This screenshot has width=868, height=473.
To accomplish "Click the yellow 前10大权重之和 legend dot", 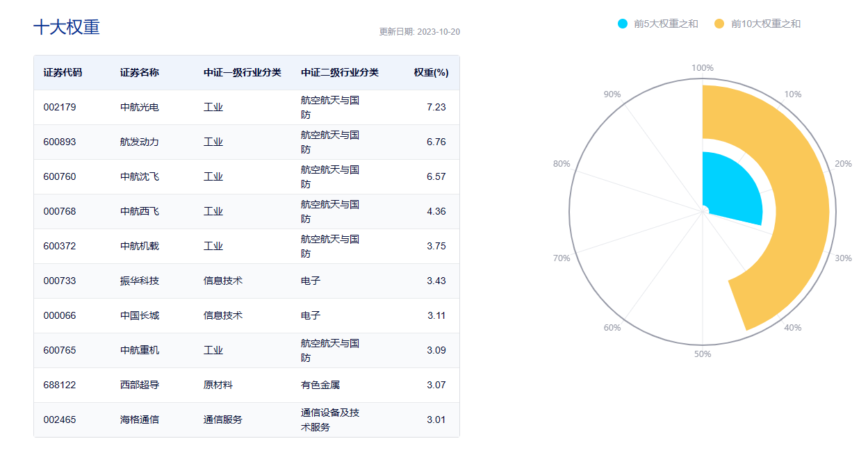I will click(719, 24).
